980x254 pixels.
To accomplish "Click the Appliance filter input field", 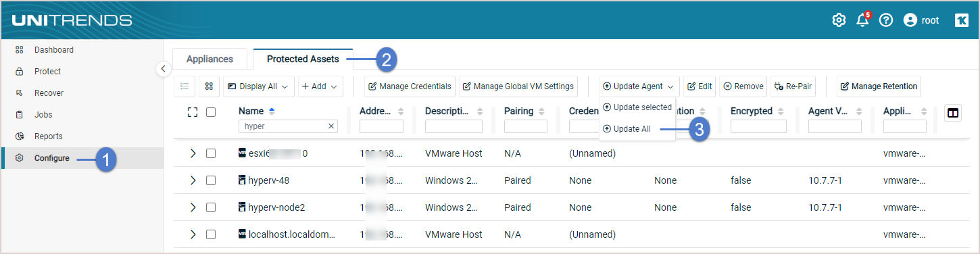I will point(905,126).
